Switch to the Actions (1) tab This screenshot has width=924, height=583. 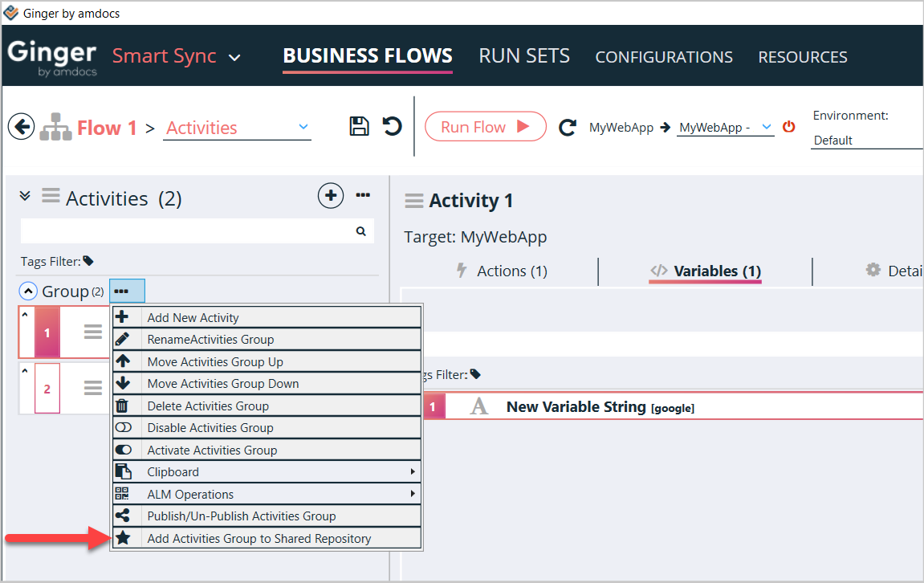(502, 271)
